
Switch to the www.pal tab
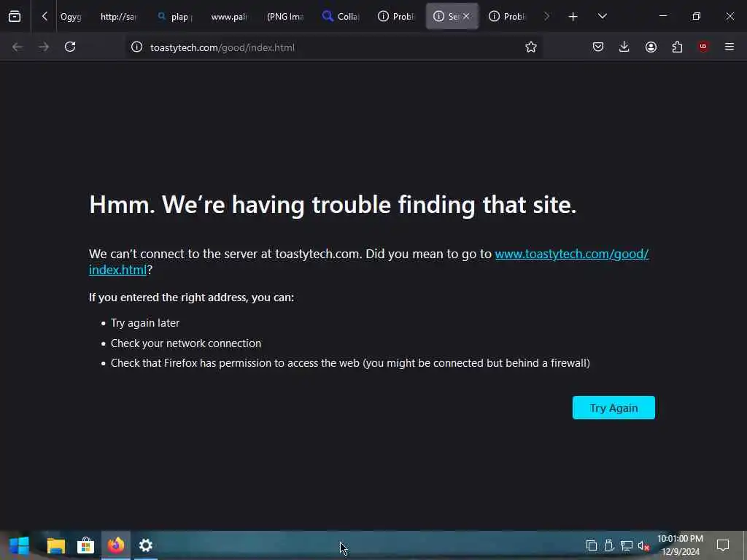coord(230,17)
